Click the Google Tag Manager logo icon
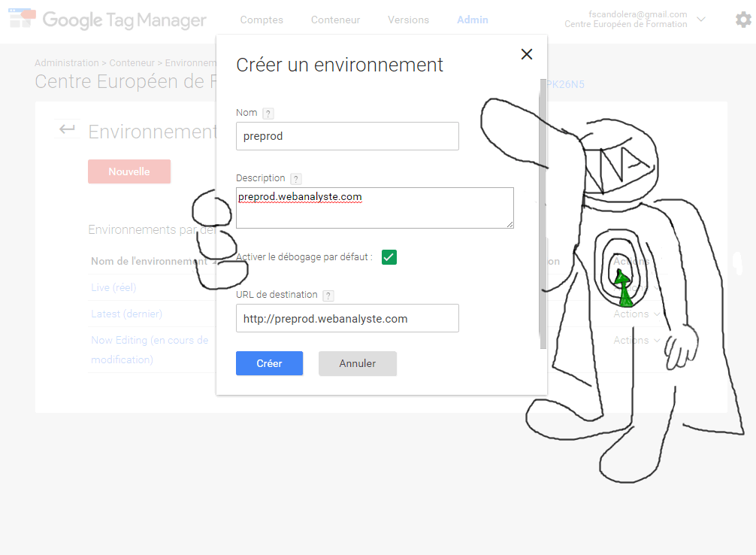 tap(20, 20)
